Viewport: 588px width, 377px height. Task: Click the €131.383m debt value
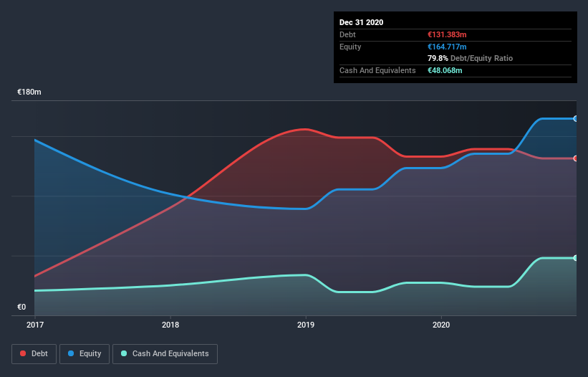coord(447,34)
